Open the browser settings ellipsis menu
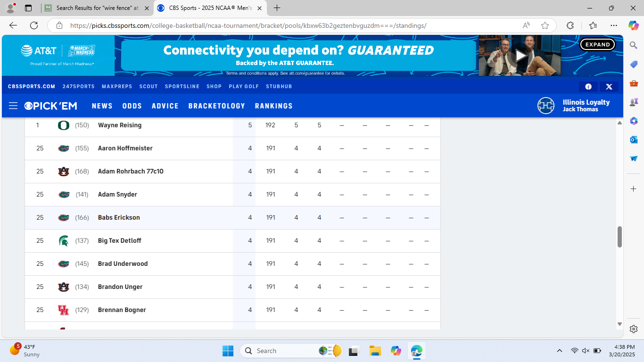The height and width of the screenshot is (362, 644). click(x=613, y=26)
